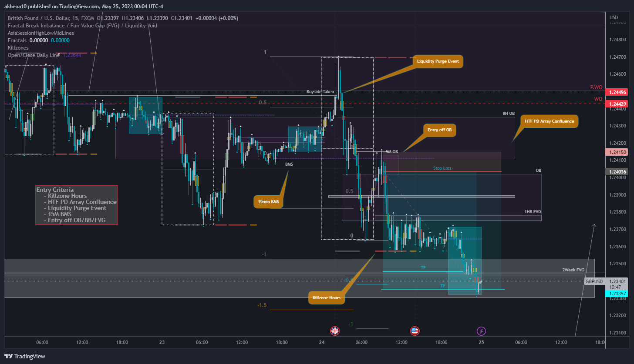The height and width of the screenshot is (364, 634).
Task: Click the US flag economic event icon
Action: (415, 331)
